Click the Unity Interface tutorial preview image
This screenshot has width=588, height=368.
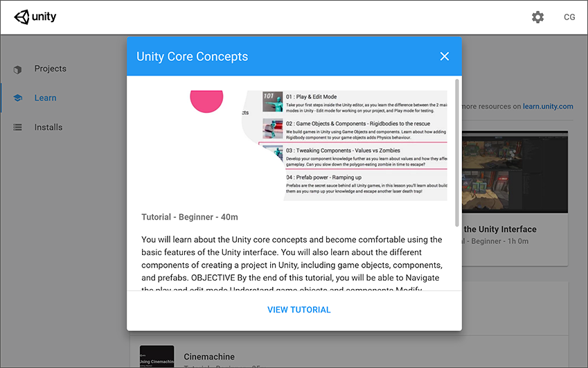(515, 173)
